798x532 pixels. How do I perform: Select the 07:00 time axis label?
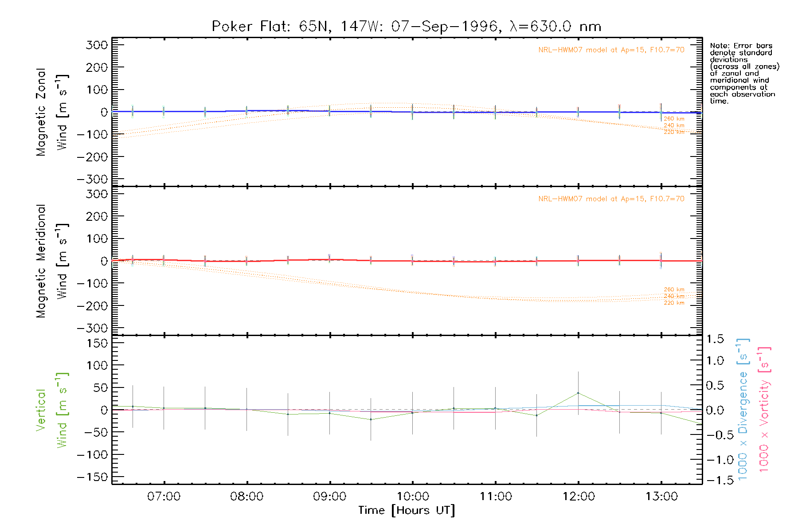[164, 497]
